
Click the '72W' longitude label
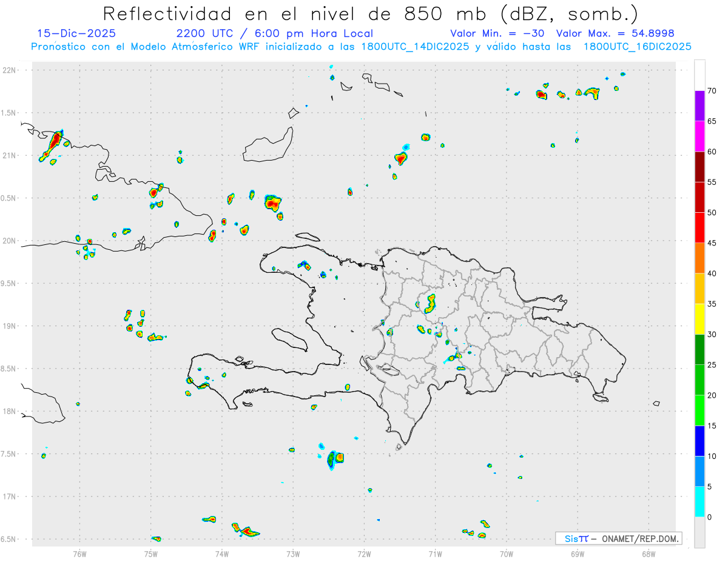[x=364, y=554]
